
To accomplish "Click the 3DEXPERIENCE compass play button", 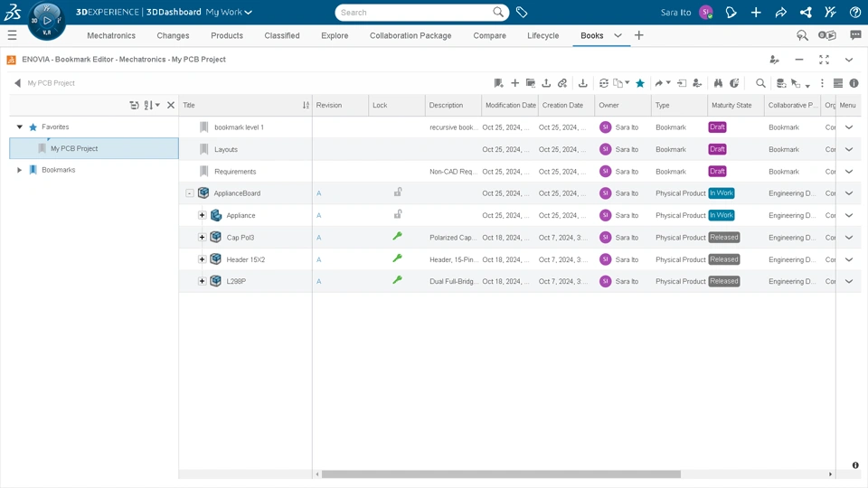I will click(47, 21).
